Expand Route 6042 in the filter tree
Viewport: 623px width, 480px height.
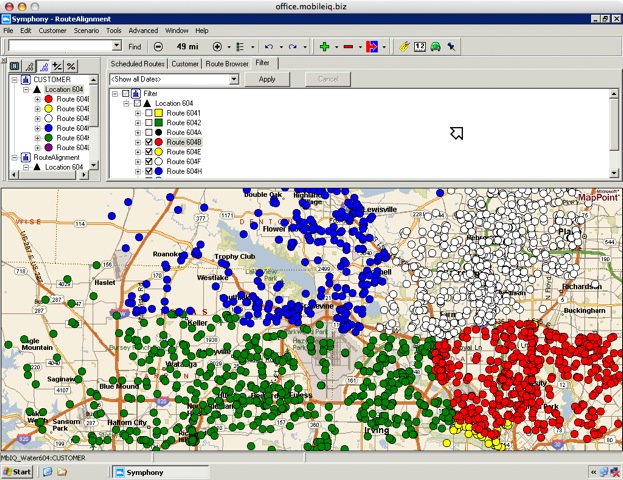(x=138, y=123)
